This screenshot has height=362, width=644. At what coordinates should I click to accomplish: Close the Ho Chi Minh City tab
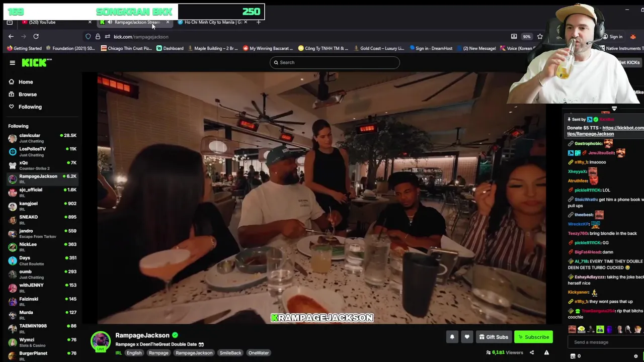pos(246,22)
